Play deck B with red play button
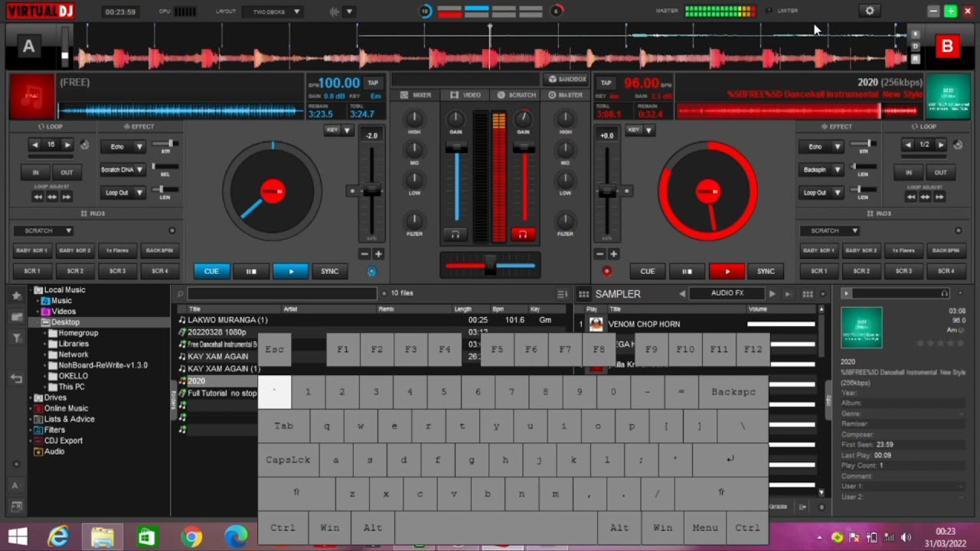Image resolution: width=980 pixels, height=551 pixels. tap(727, 271)
